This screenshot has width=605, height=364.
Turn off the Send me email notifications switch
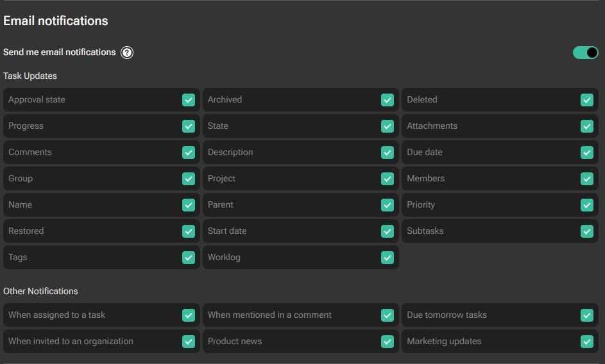coord(585,53)
